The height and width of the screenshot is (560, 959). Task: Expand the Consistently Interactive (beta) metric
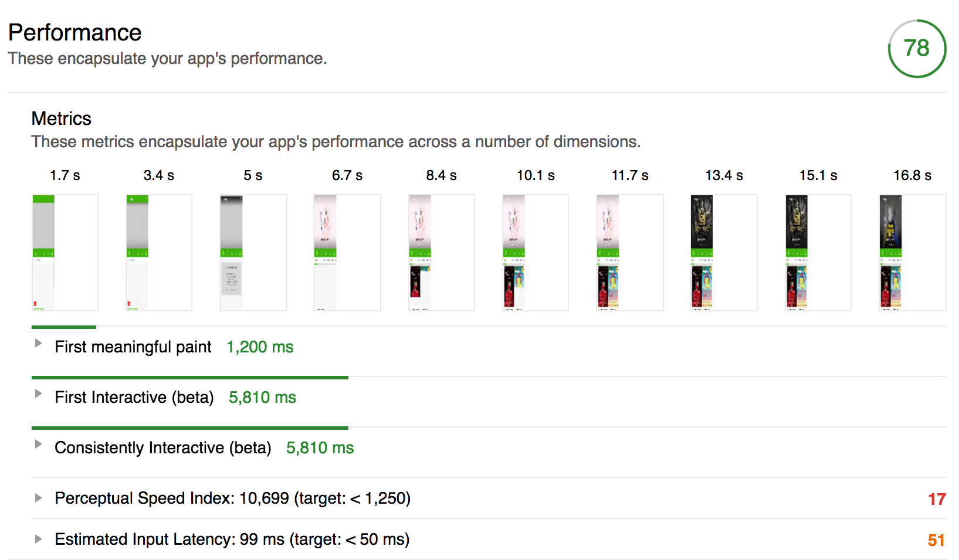click(x=39, y=444)
